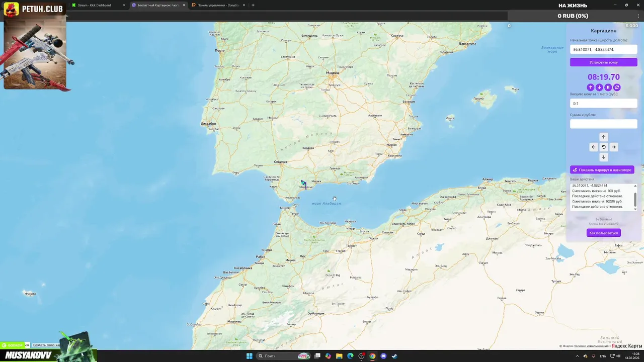Open Google Chrome from the taskbar
Screen dimensions: 644x362
[x=372, y=356]
